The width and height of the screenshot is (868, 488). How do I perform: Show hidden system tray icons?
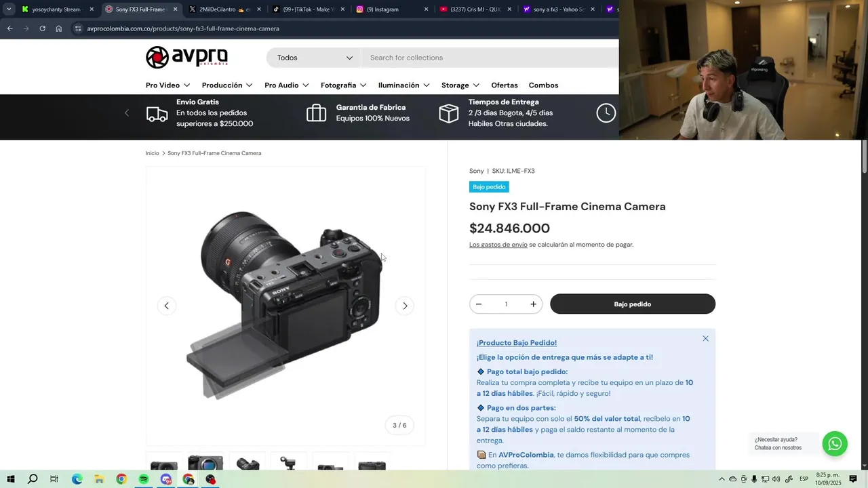(721, 479)
